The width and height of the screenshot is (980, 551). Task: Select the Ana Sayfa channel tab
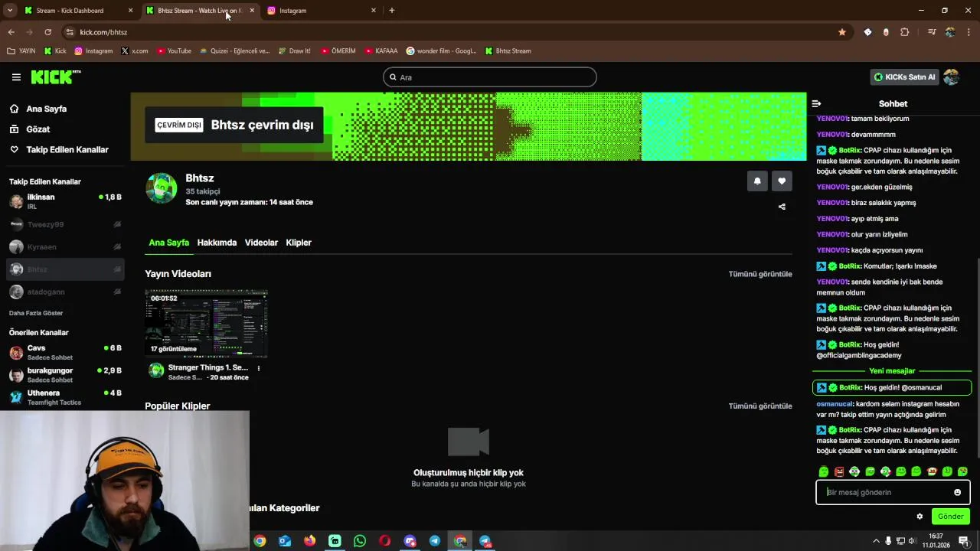point(168,243)
